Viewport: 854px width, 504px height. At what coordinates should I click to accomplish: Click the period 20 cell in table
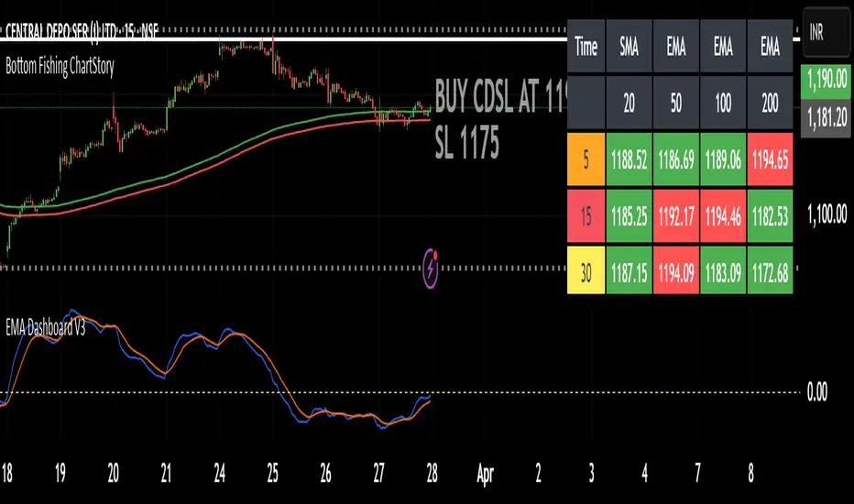[x=630, y=103]
